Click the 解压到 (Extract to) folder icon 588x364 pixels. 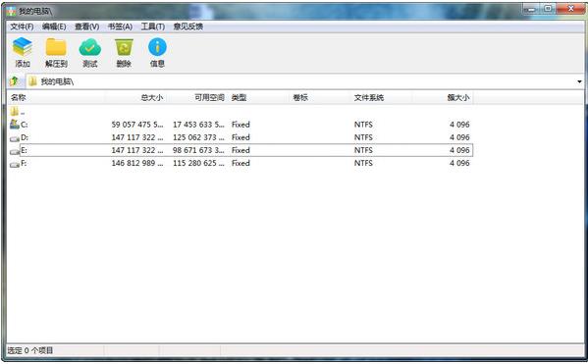tap(56, 47)
